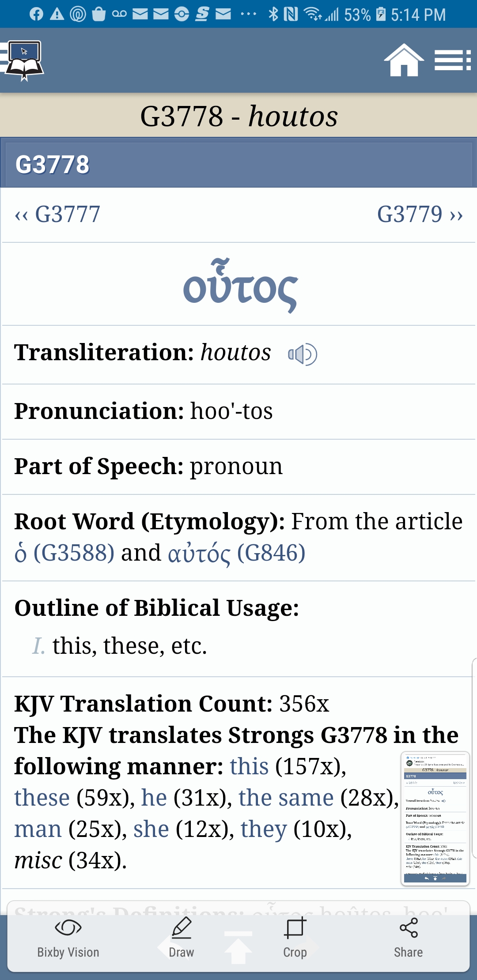Screen dimensions: 477x980
Task: Tap the screenshot preview thumbnail
Action: coord(435,818)
